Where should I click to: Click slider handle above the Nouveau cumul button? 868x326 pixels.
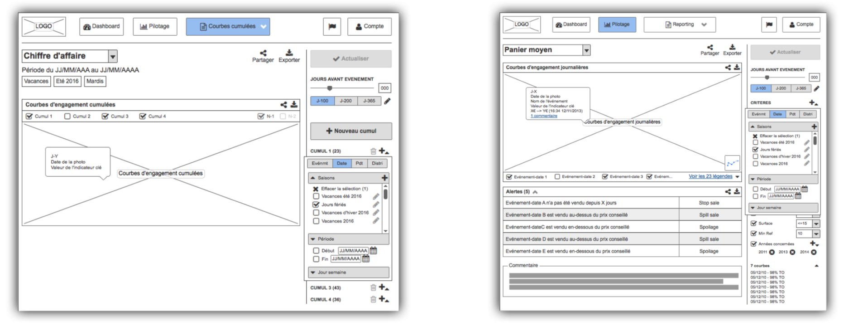330,88
